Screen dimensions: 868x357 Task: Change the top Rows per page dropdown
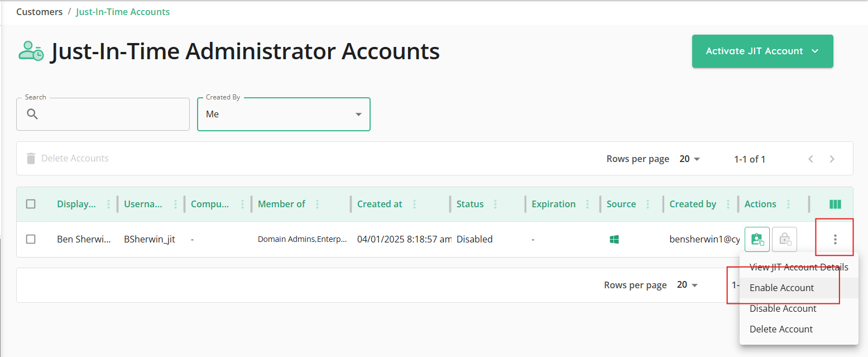689,159
